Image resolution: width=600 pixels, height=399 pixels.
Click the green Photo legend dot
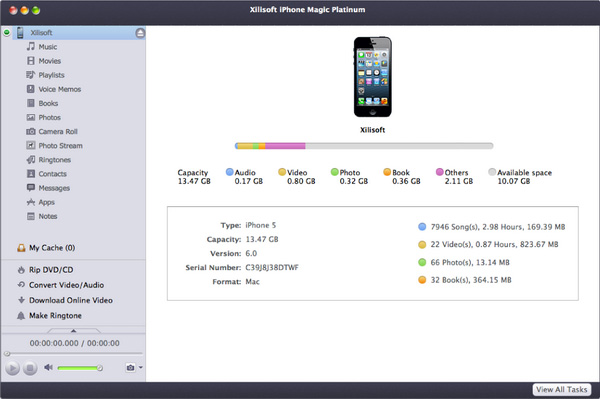click(x=334, y=172)
